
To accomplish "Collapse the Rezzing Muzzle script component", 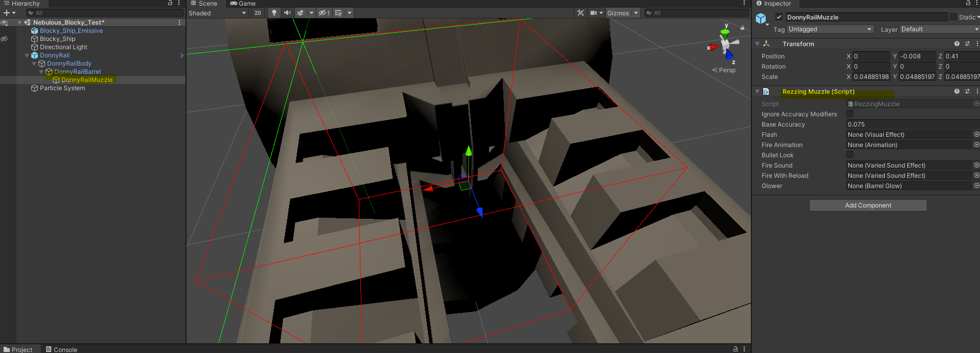I will [758, 92].
